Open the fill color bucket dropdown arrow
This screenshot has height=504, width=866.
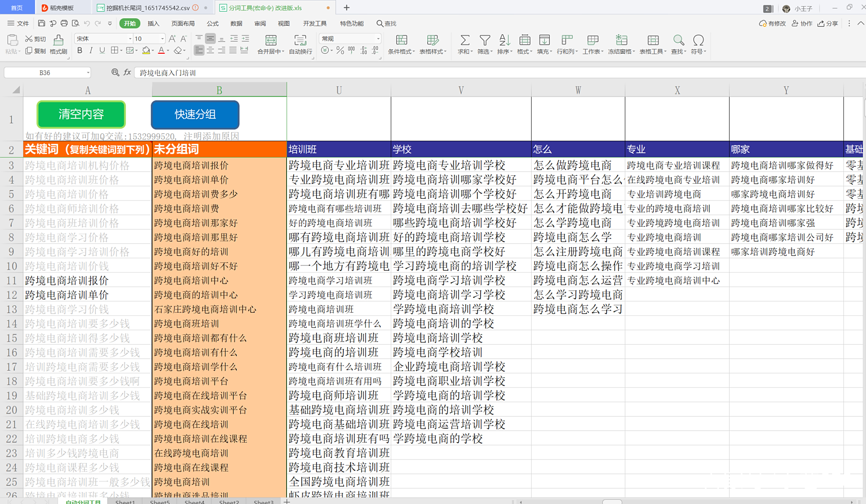(153, 51)
